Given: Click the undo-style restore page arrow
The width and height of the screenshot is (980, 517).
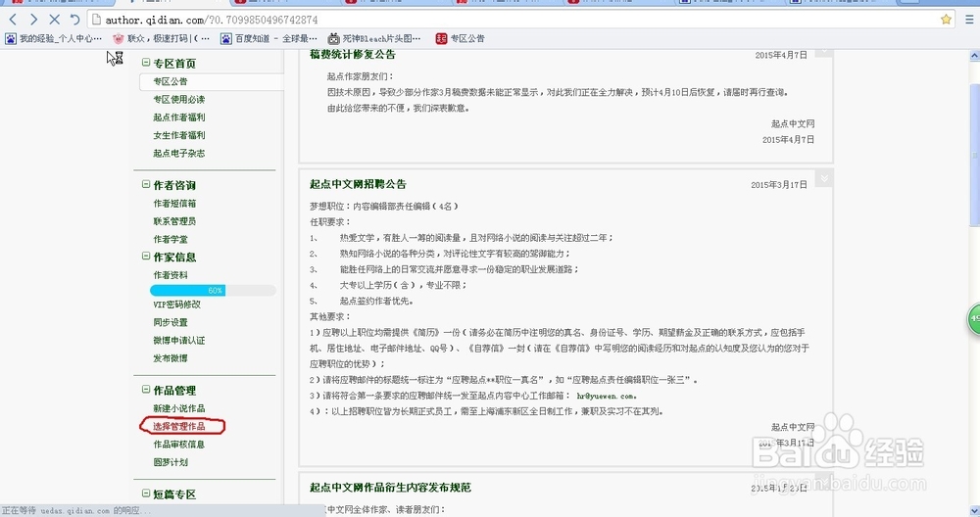Looking at the screenshot, I should pyautogui.click(x=75, y=20).
